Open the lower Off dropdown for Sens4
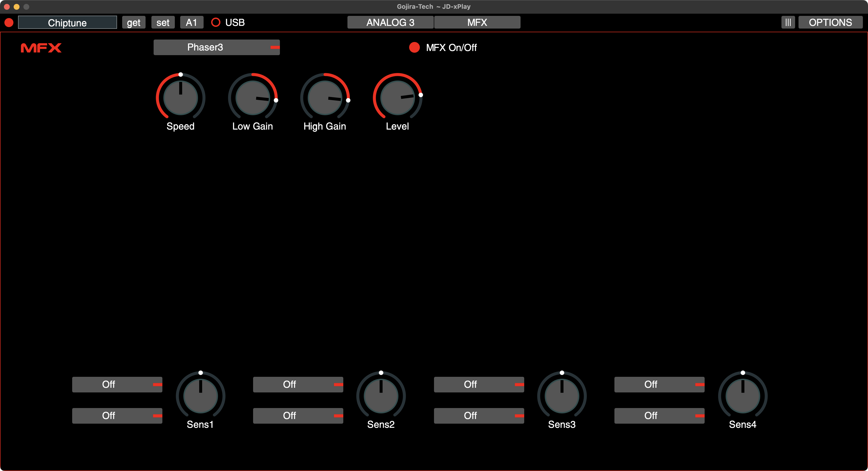The width and height of the screenshot is (868, 471). click(x=660, y=416)
